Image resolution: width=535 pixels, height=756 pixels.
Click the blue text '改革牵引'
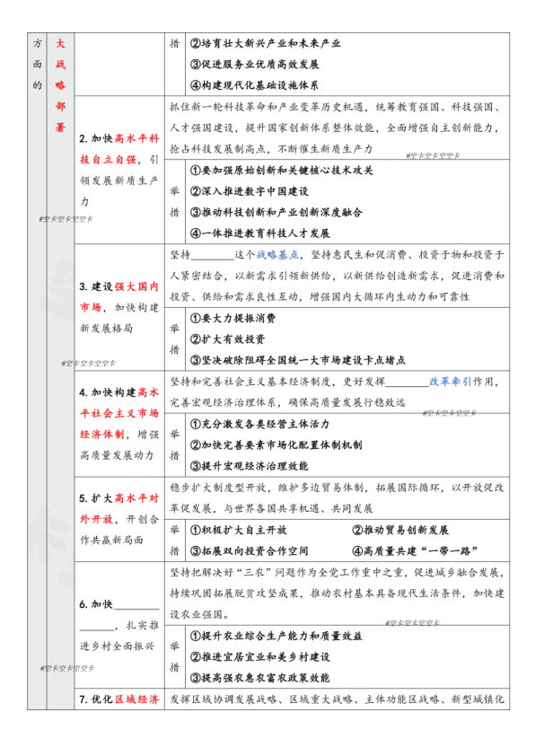click(450, 382)
